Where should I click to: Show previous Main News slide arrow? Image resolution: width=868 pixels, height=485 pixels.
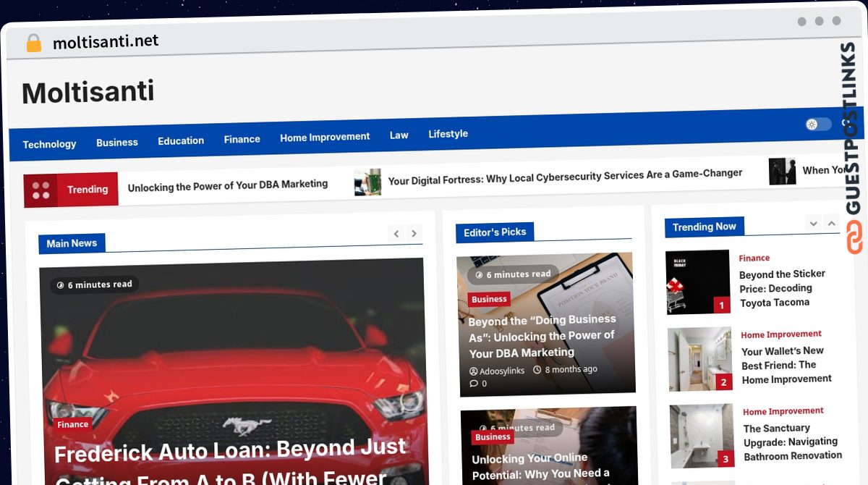coord(396,233)
